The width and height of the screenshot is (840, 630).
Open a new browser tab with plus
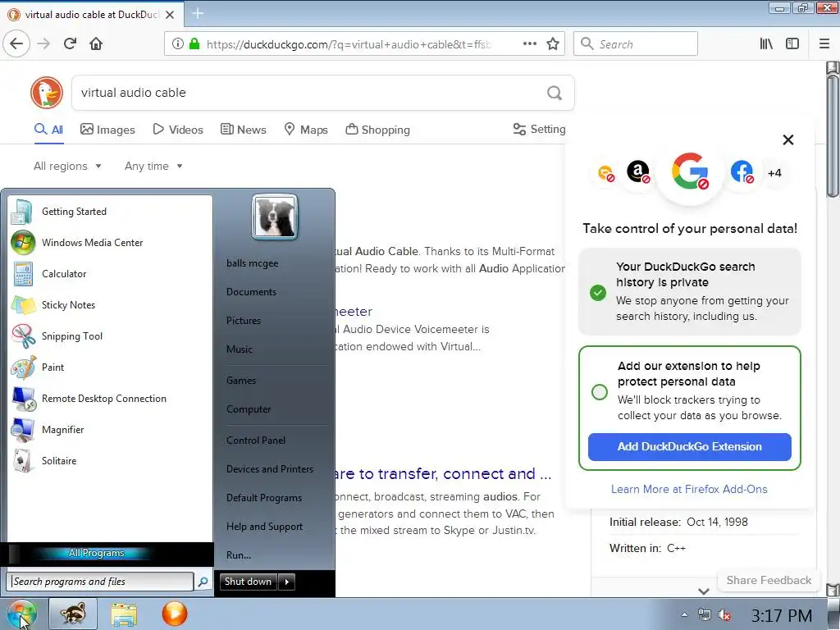(198, 13)
